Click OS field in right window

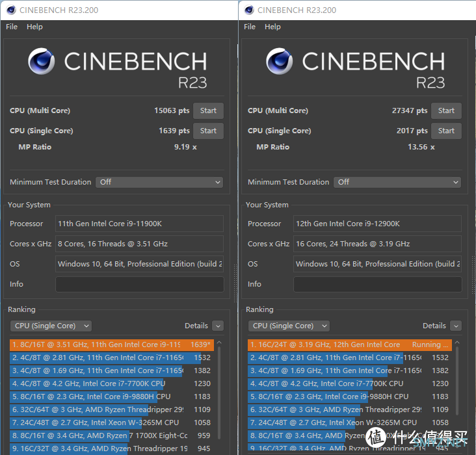[x=378, y=264]
